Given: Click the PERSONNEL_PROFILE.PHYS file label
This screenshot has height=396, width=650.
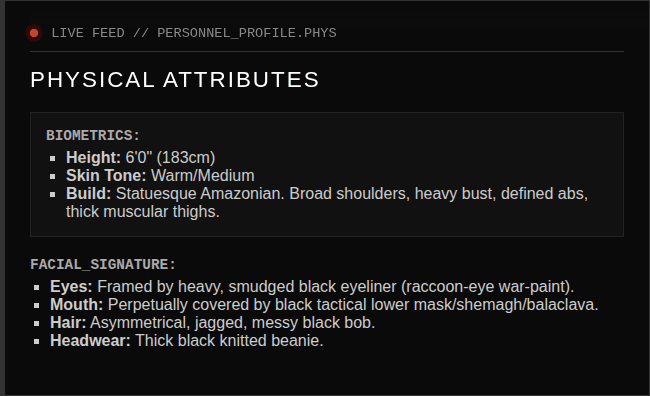Looking at the screenshot, I should (247, 33).
